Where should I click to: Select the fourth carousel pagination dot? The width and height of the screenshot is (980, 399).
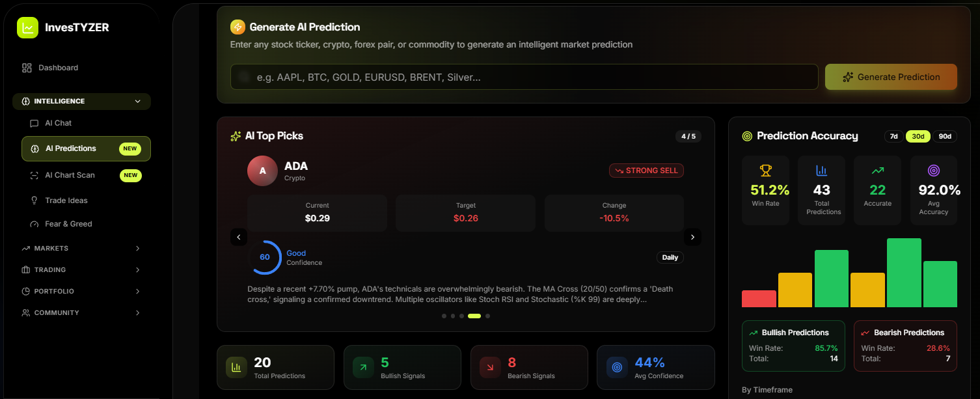pos(474,316)
